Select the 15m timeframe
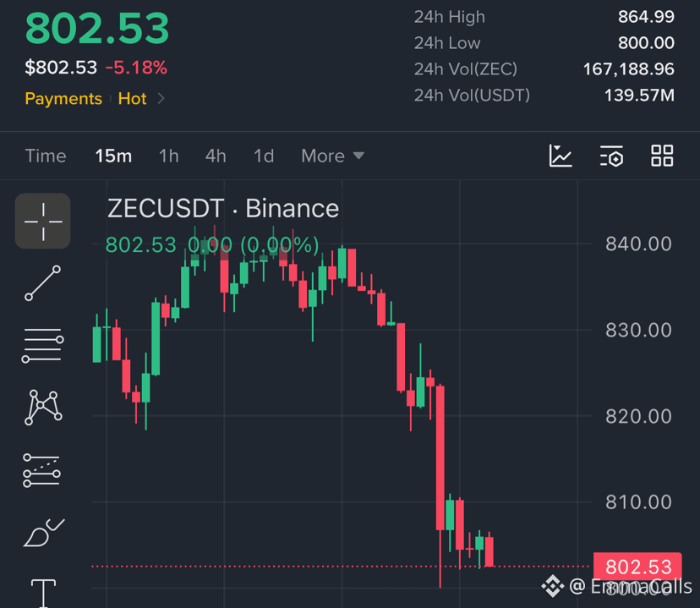 [x=113, y=156]
